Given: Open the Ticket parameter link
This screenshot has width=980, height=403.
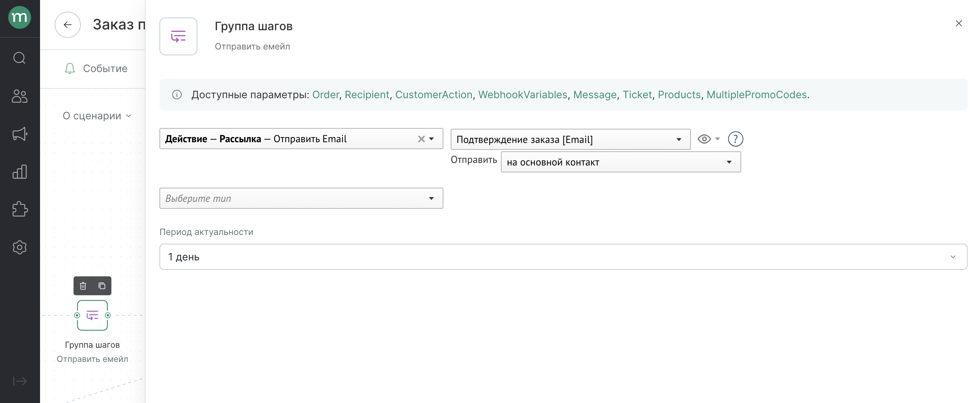Looking at the screenshot, I should 637,95.
